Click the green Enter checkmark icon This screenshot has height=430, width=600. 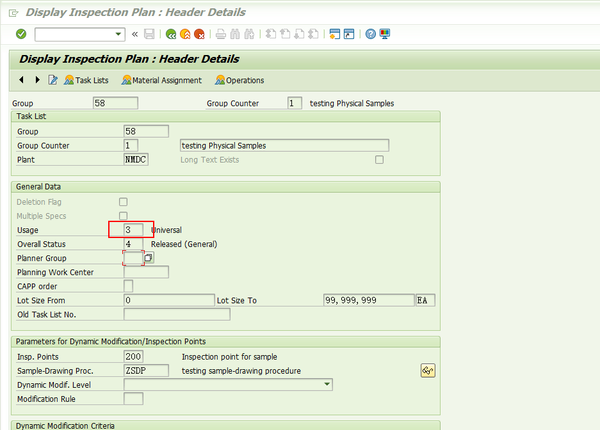tap(21, 34)
